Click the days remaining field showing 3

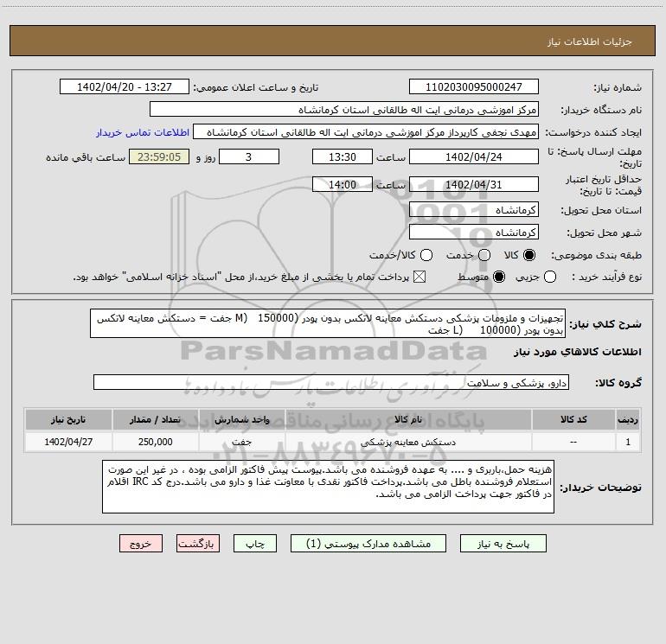(x=249, y=157)
